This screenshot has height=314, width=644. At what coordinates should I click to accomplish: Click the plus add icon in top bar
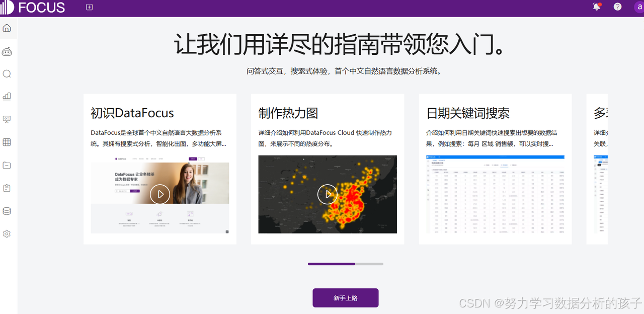point(90,7)
